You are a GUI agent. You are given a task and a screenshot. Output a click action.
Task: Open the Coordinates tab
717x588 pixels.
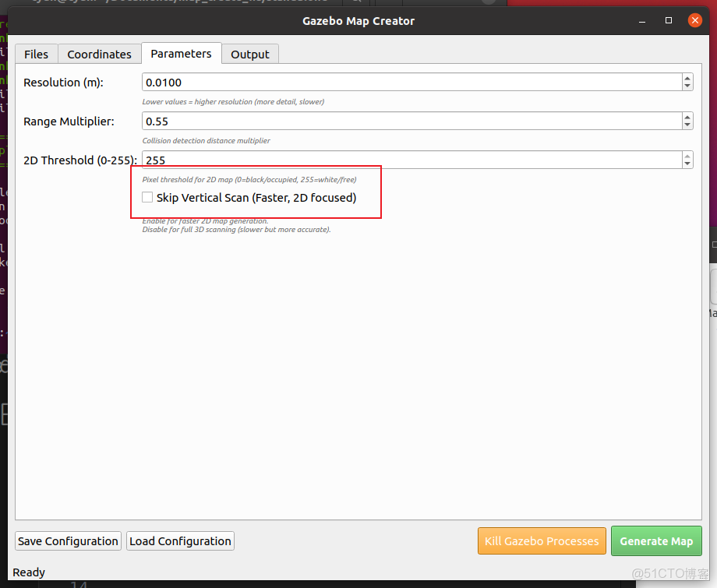(99, 55)
